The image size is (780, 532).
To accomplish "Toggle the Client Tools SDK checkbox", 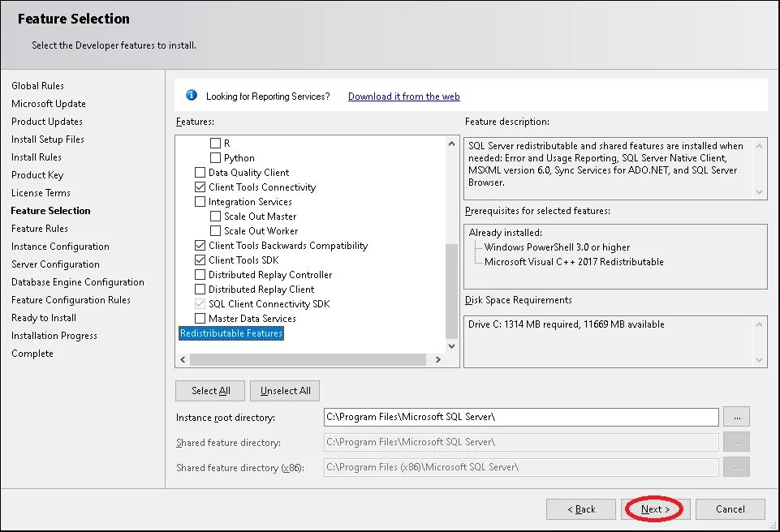I will pyautogui.click(x=200, y=260).
